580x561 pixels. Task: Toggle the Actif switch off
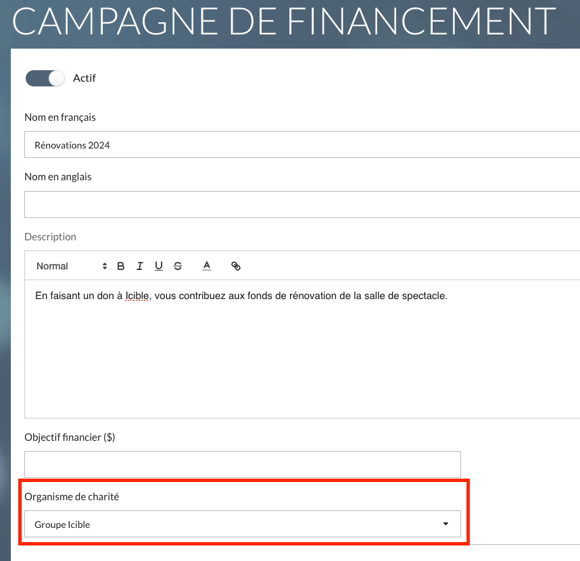coord(45,78)
